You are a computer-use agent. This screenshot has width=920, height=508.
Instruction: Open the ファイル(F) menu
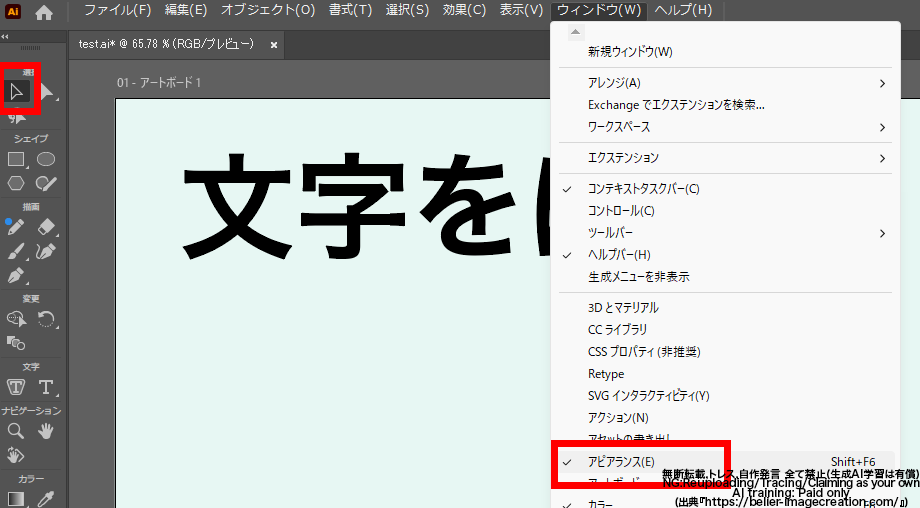[117, 10]
